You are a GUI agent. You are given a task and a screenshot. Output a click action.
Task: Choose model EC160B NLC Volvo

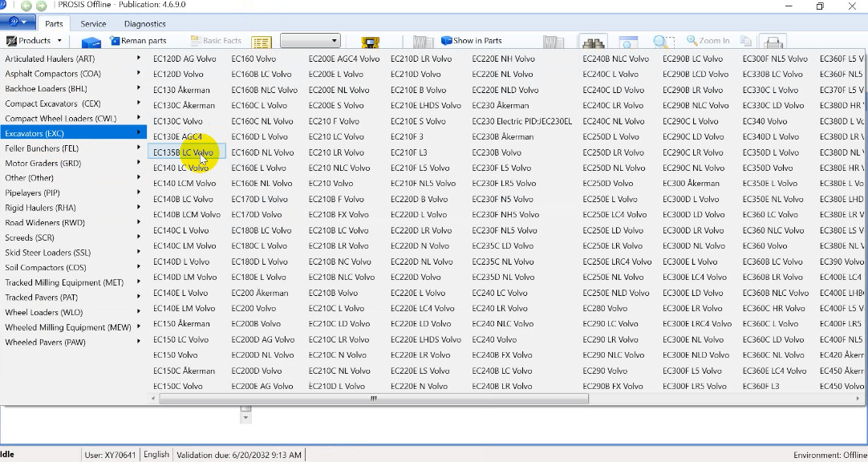[x=264, y=90]
